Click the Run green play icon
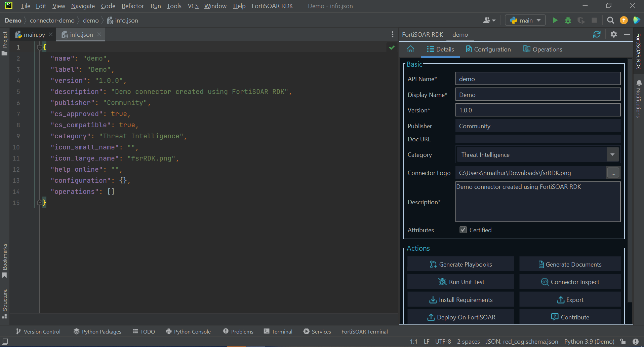The height and width of the screenshot is (347, 644). point(555,21)
